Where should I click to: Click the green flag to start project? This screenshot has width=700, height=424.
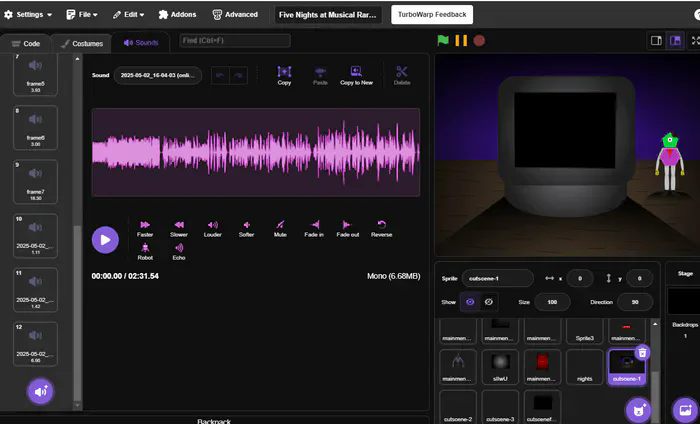click(x=443, y=41)
